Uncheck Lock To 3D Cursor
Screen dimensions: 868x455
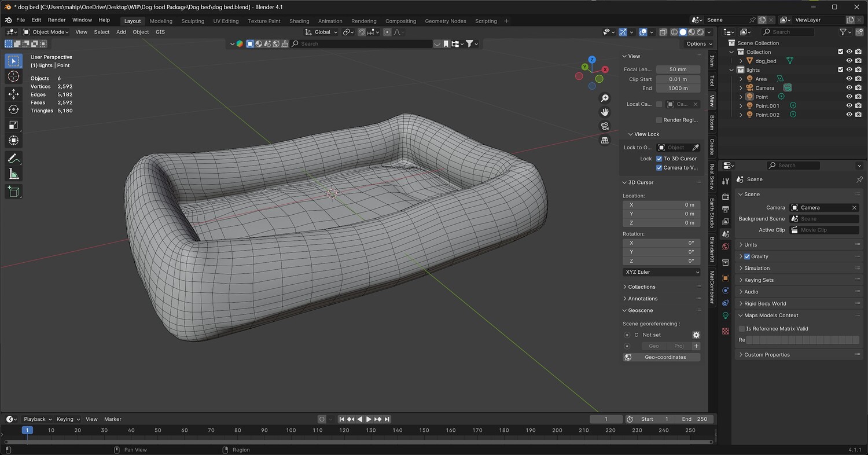[659, 159]
